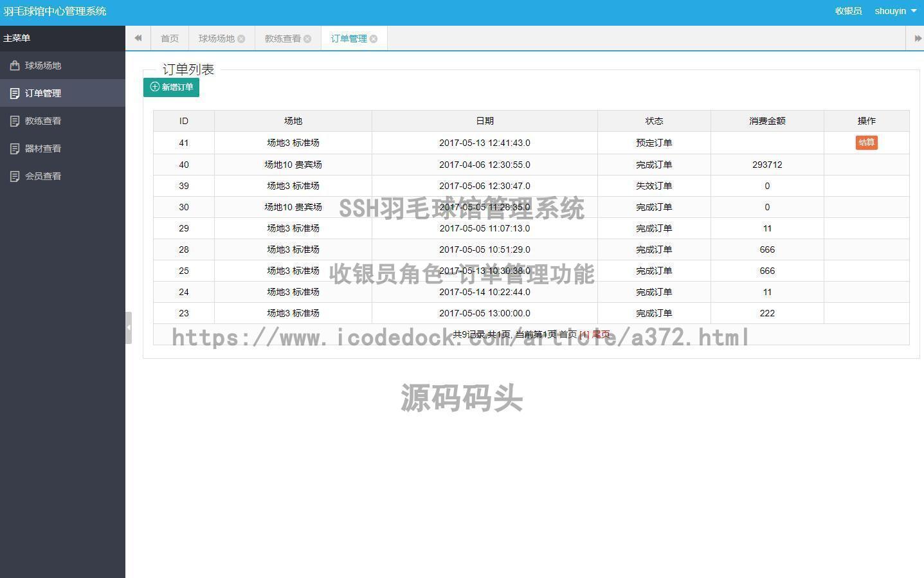This screenshot has height=578, width=924.
Task: Open 会员查看 via its member icon
Action: click(x=14, y=176)
